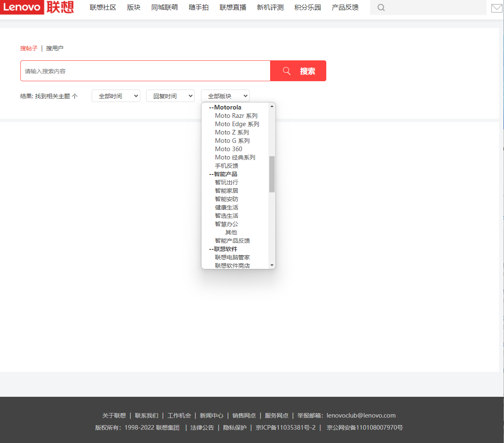504x443 pixels.
Task: Pick Moto 经典系列 in the list
Action: [235, 157]
